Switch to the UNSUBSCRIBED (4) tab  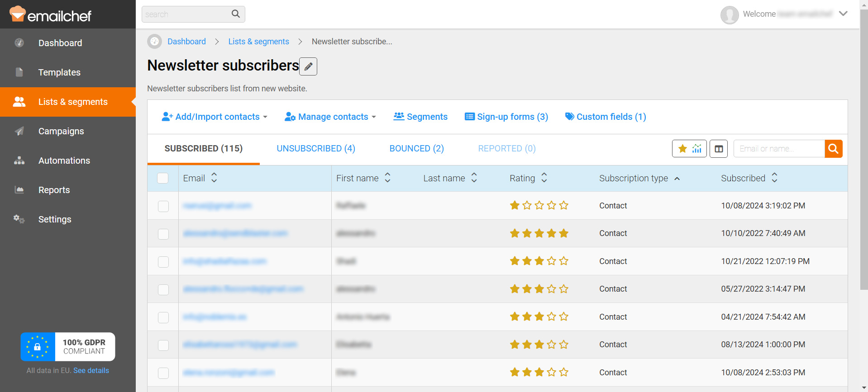pos(316,148)
